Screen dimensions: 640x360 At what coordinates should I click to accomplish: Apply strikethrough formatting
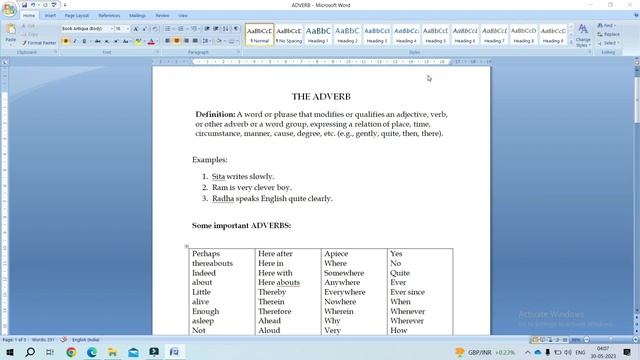point(98,41)
